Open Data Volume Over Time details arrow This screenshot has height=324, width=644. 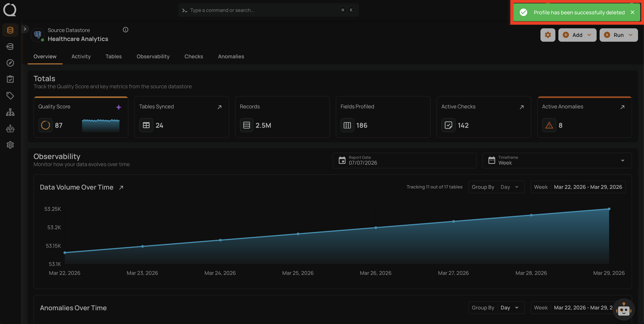[121, 188]
